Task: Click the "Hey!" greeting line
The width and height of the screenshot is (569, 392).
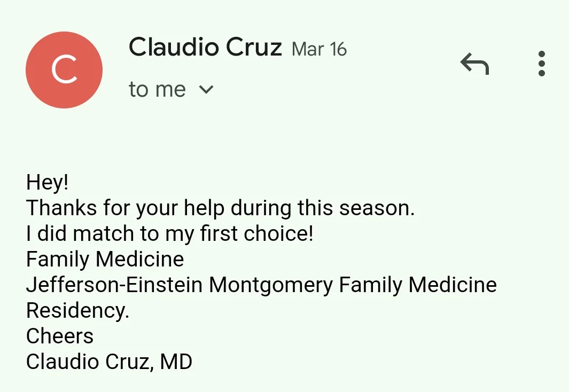Action: pos(48,183)
